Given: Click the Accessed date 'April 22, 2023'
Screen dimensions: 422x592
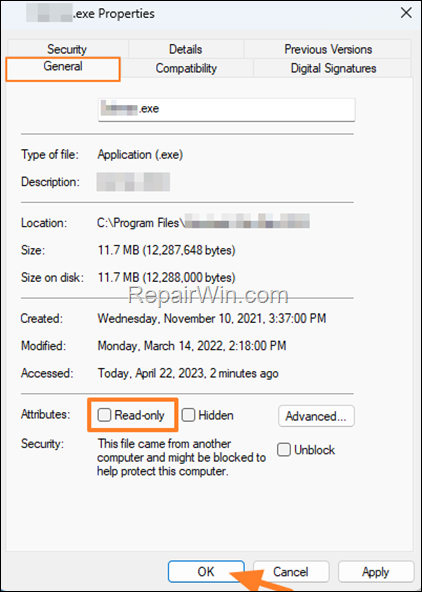Looking at the screenshot, I should click(171, 373).
